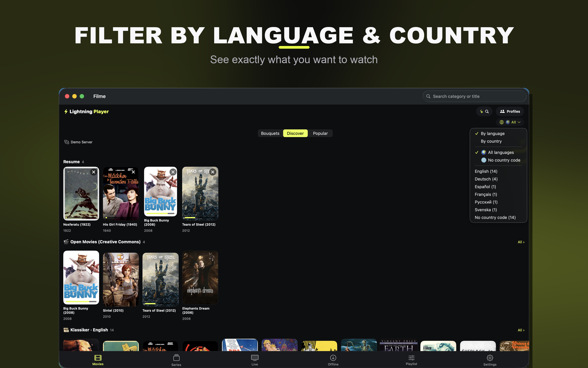Viewport: 588px width, 368px height.
Task: Click Open Movies (Creative Commons) heading
Action: pos(105,242)
